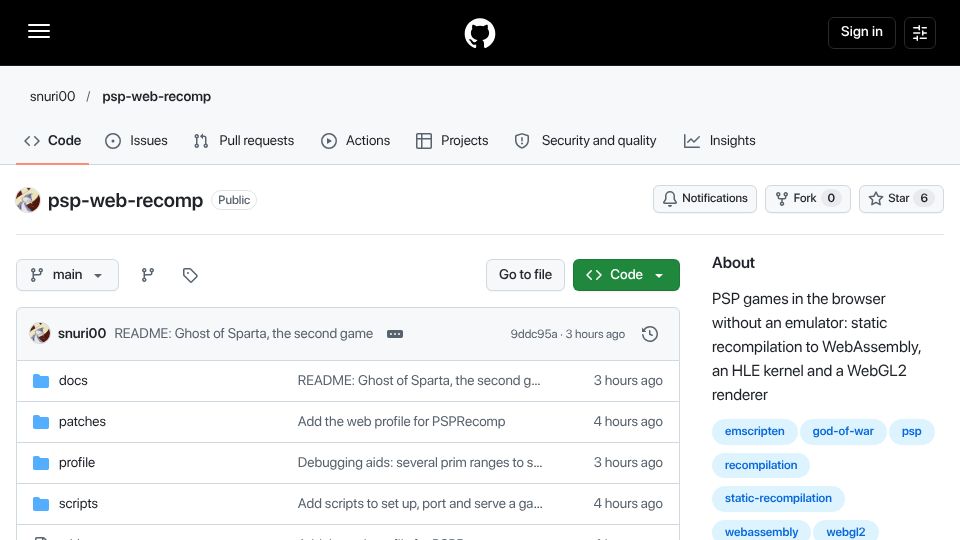
Task: Switch to Security and quality tab
Action: pos(585,141)
